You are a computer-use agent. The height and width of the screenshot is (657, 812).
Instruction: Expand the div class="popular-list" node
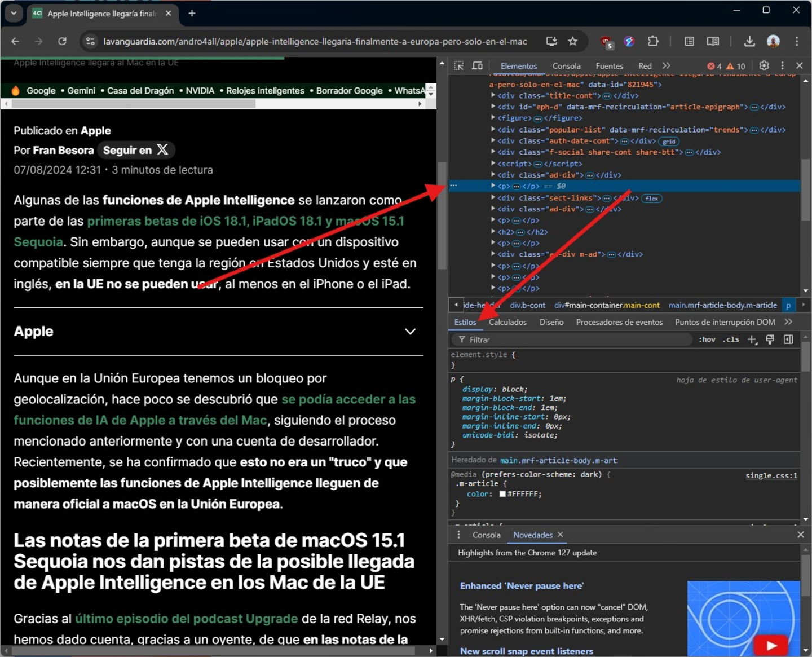[493, 129]
